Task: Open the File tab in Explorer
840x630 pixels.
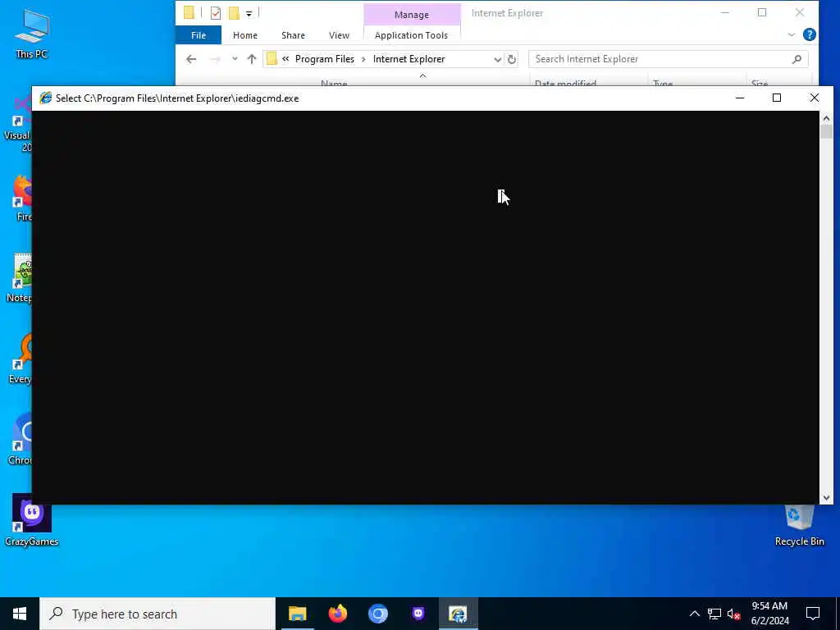Action: (x=199, y=35)
